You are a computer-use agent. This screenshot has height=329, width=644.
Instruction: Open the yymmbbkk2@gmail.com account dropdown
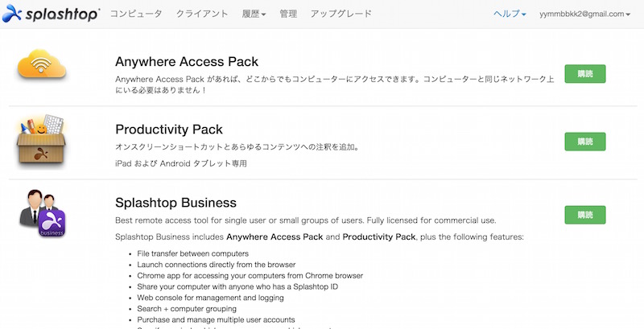[x=585, y=14]
